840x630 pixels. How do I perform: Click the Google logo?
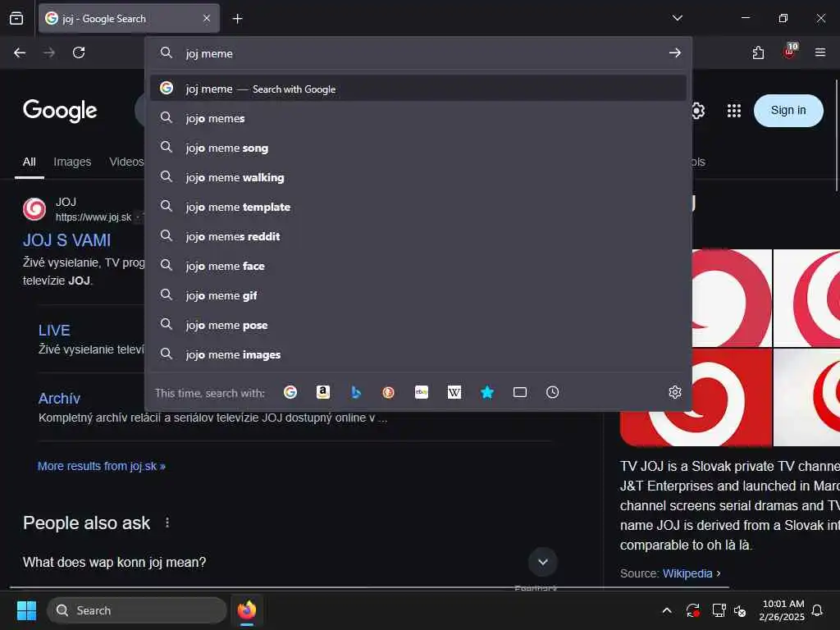tap(60, 111)
